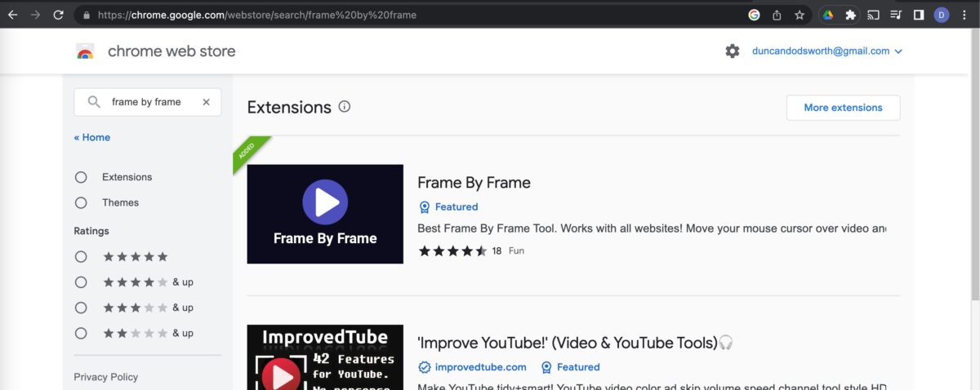Click the info icon beside Extensions heading

tap(345, 107)
